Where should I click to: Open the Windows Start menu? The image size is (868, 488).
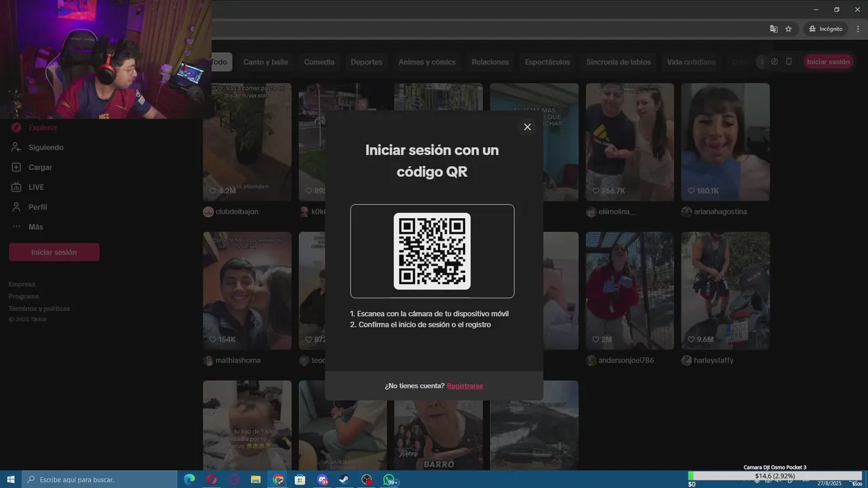pyautogui.click(x=11, y=479)
